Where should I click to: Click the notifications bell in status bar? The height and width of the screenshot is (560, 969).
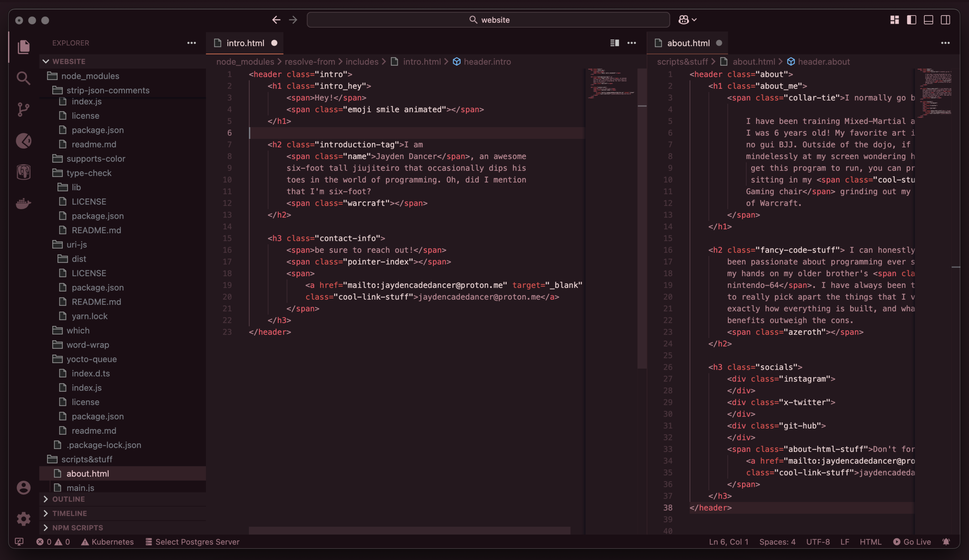coord(946,541)
